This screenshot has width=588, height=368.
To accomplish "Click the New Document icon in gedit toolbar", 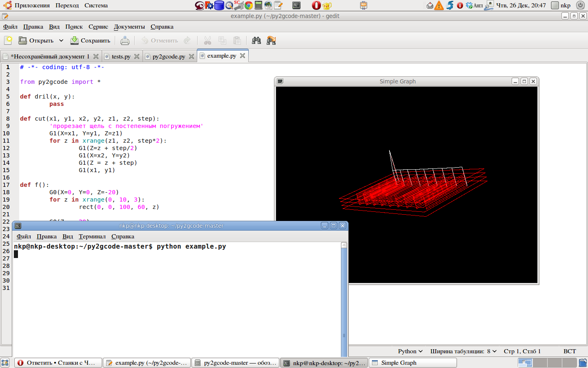I will [9, 40].
